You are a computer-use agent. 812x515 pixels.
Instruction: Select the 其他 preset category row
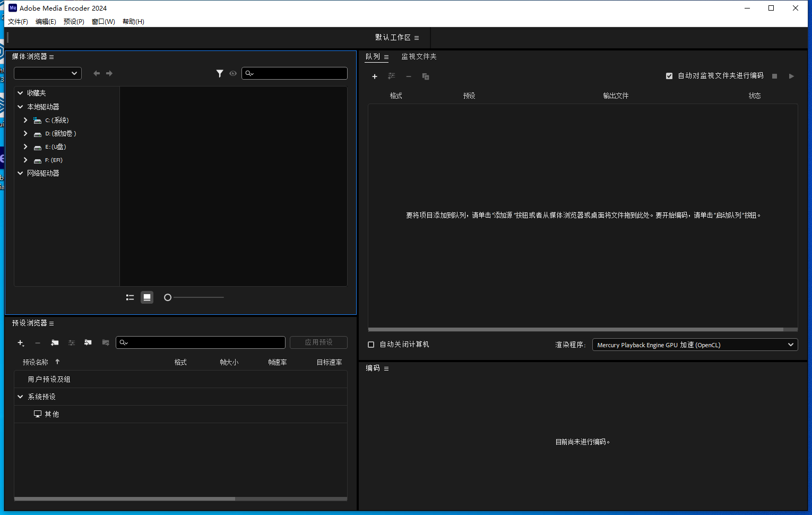[180, 414]
